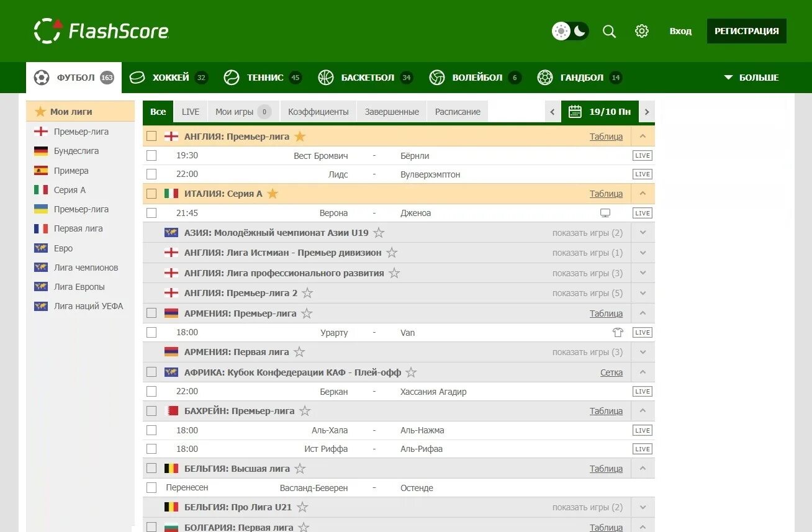Go to next day arrow
The width and height of the screenshot is (812, 532).
click(647, 112)
